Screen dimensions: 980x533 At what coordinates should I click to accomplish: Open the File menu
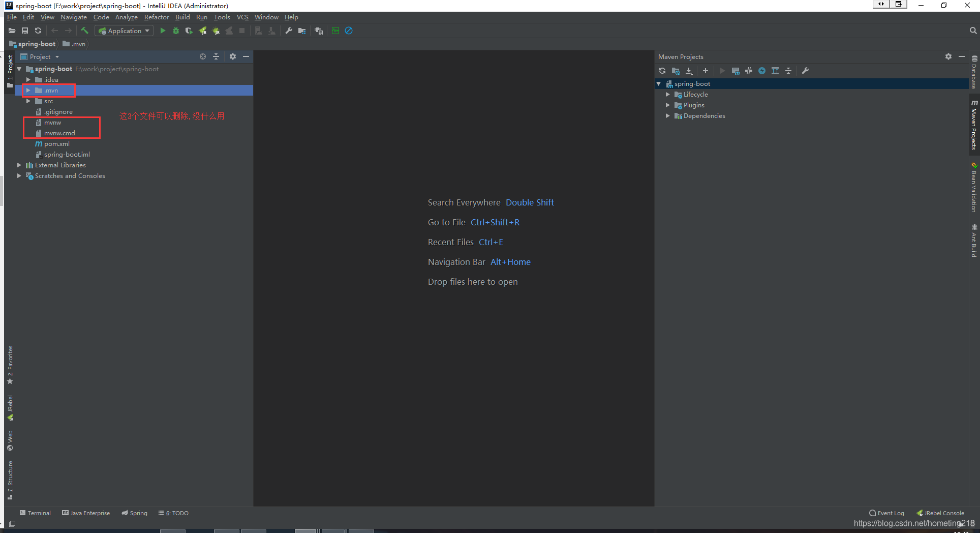coord(12,17)
